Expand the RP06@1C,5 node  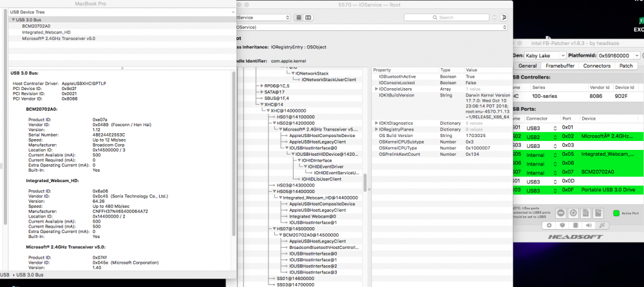pyautogui.click(x=261, y=86)
